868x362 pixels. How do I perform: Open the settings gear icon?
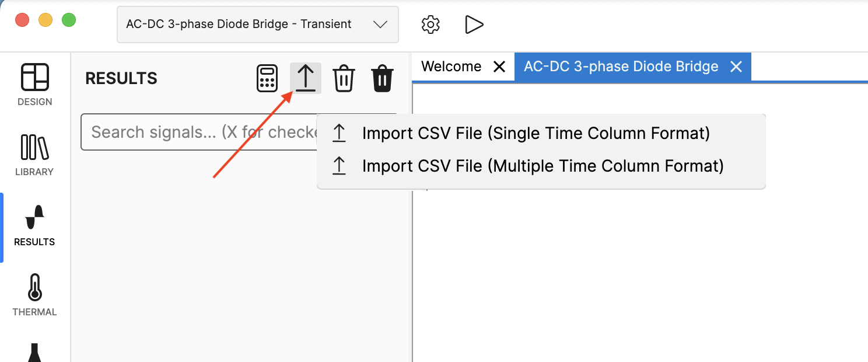click(430, 25)
